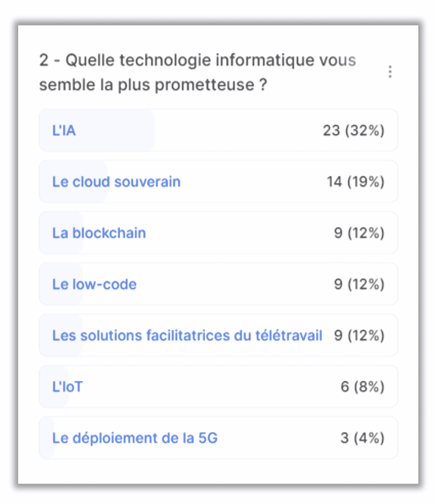Click the 9 (12%) count beside télétravail
Viewport: 435px width, 504px height.
click(359, 336)
